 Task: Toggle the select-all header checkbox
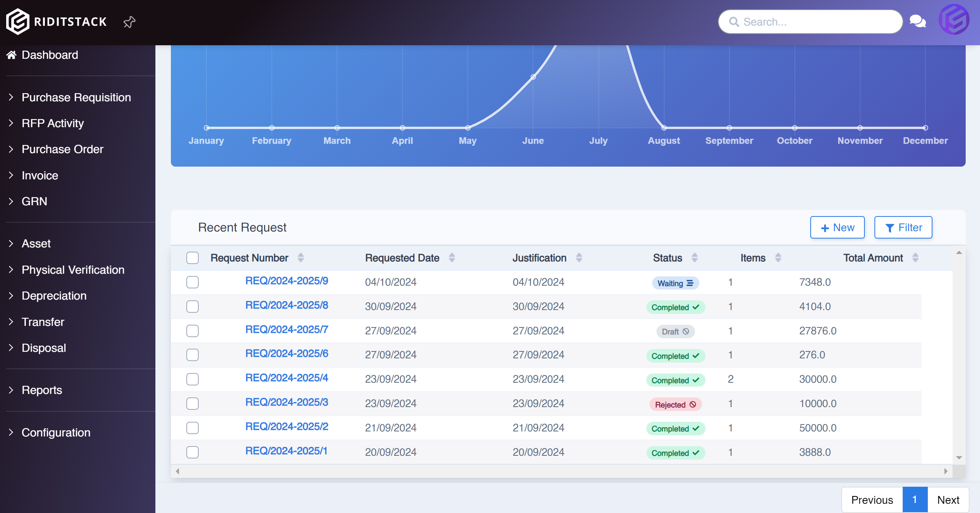(x=193, y=258)
